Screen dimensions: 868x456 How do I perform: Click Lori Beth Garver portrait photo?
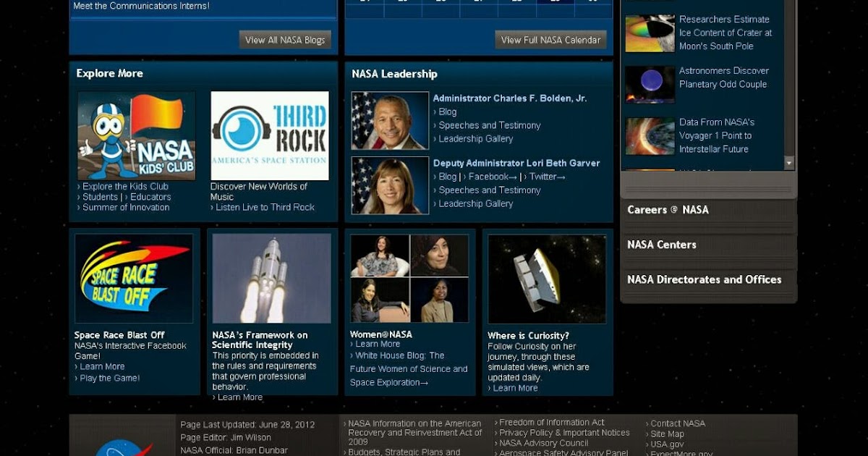point(390,186)
